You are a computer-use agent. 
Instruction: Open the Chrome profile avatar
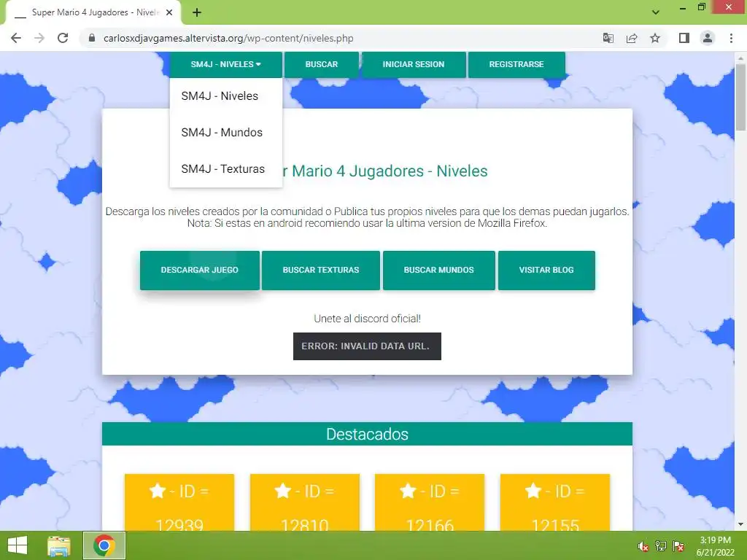[708, 38]
